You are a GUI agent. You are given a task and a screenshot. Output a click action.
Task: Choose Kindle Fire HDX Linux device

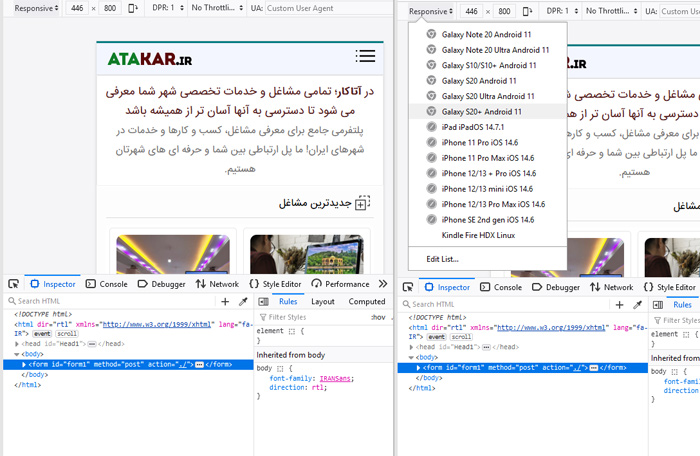488,235
